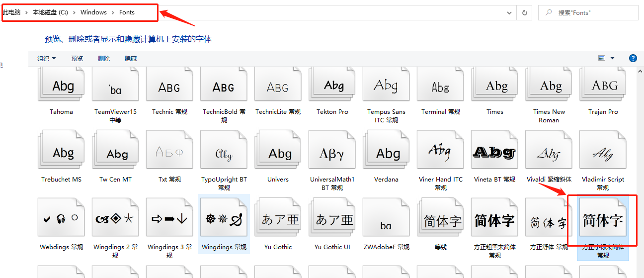Open the 组织 dropdown menu
The image size is (644, 278).
[47, 59]
